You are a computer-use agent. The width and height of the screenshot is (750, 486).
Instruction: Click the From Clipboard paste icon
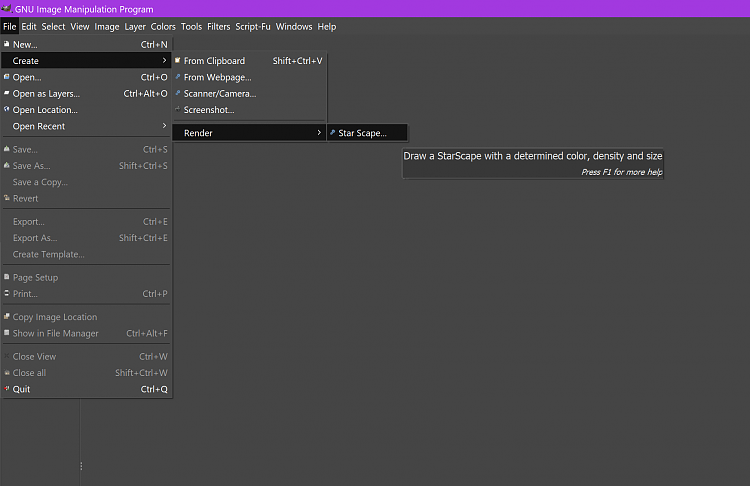177,60
